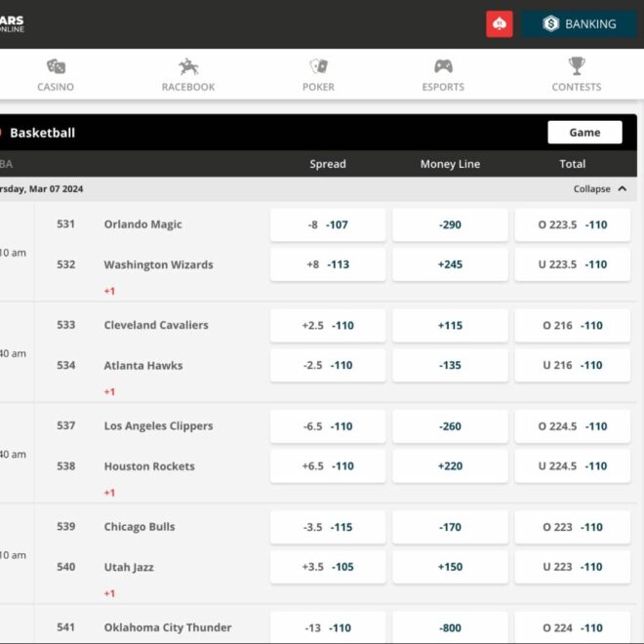Select Over 223 -110 total
This screenshot has height=644, width=644.
[573, 527]
